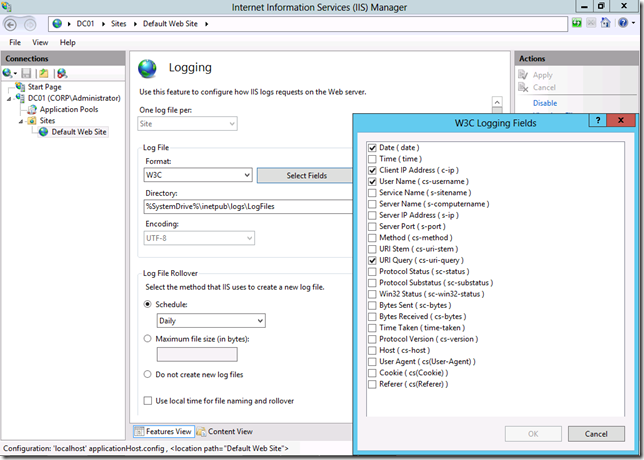The image size is (644, 460).
Task: Click the Create New Connection globe icon
Action: pyautogui.click(x=7, y=73)
